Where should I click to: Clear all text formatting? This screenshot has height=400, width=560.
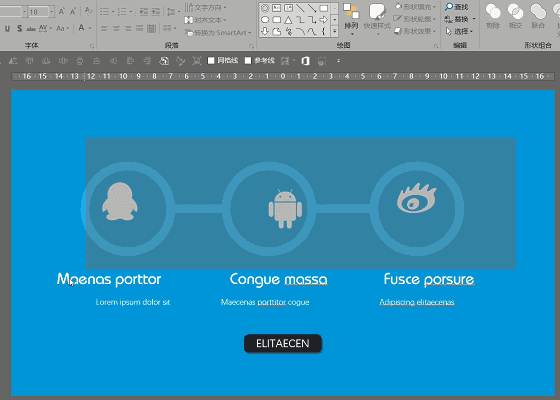[88, 11]
